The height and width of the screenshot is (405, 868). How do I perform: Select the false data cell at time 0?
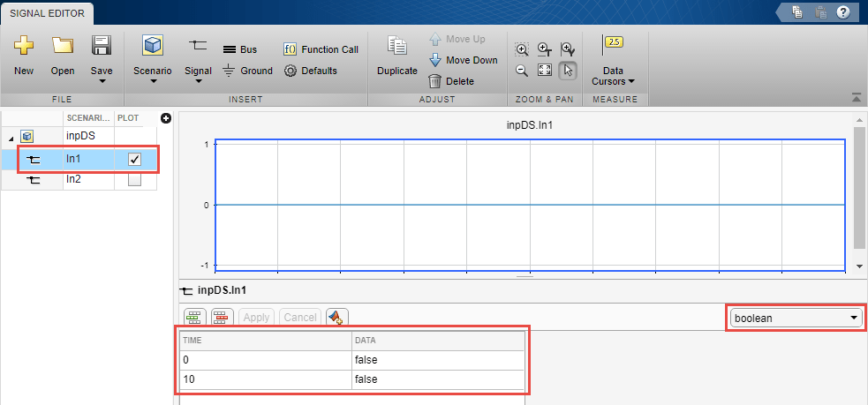tap(438, 360)
